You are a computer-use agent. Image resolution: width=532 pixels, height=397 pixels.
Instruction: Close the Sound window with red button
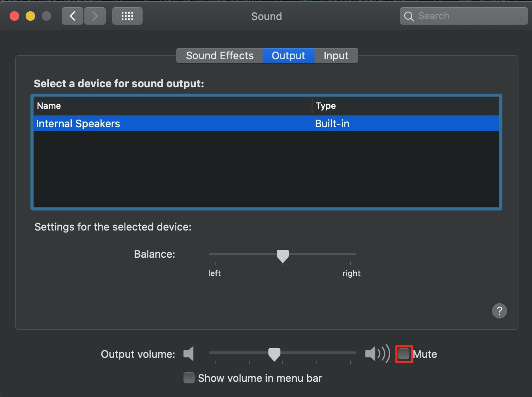click(x=14, y=16)
